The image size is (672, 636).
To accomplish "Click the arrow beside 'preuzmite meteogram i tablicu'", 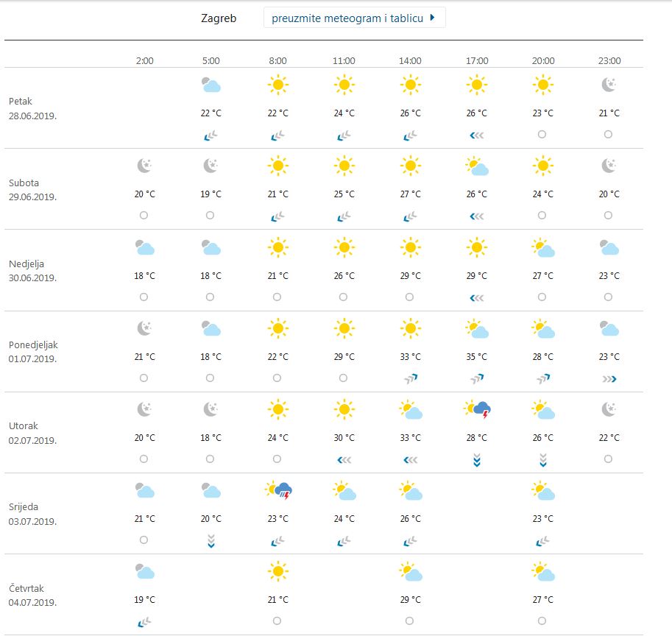I will pos(433,18).
